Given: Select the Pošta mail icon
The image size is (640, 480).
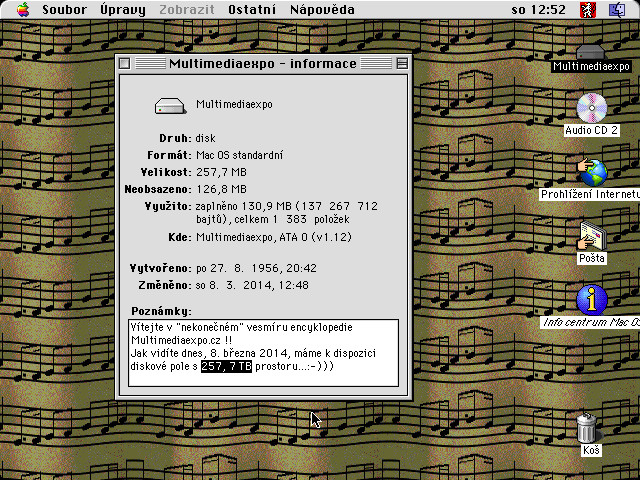Looking at the screenshot, I should pyautogui.click(x=591, y=236).
